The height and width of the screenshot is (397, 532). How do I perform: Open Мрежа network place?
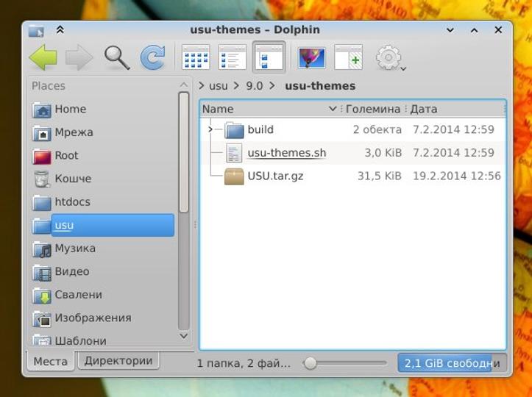102,132
